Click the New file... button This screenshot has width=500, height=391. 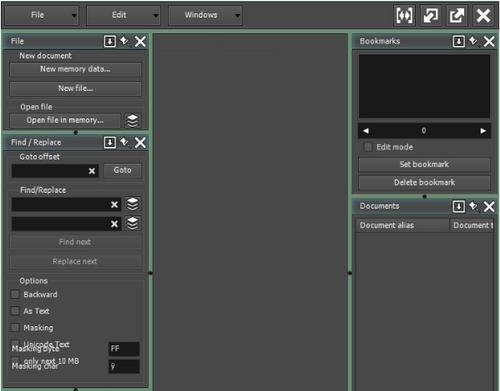pyautogui.click(x=75, y=88)
